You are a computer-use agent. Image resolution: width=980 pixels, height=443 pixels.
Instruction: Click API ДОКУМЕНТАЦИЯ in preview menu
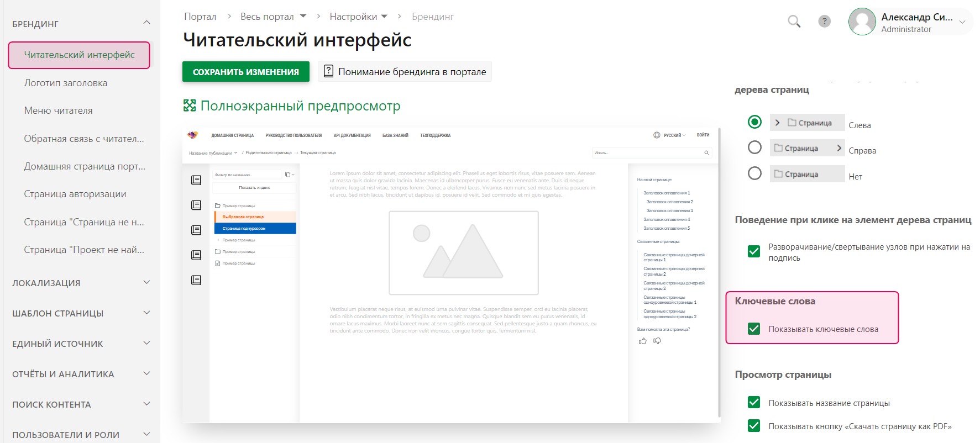coord(352,135)
